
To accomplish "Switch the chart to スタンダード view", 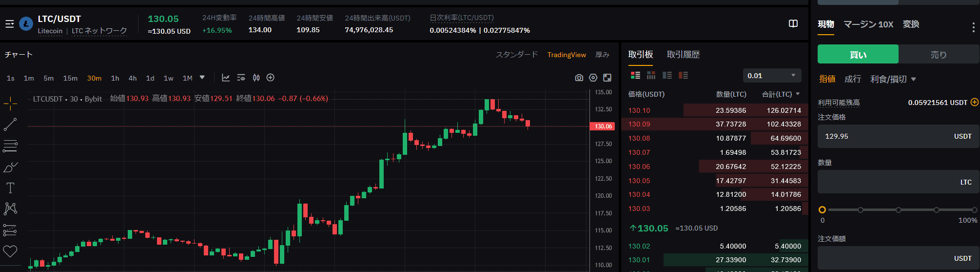I will tap(516, 55).
